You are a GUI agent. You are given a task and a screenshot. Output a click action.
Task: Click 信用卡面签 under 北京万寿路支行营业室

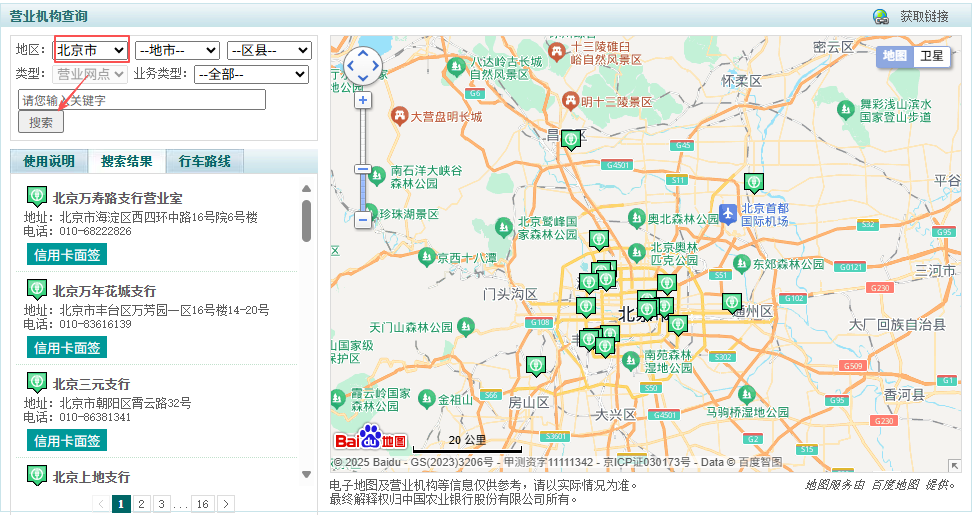pyautogui.click(x=67, y=255)
